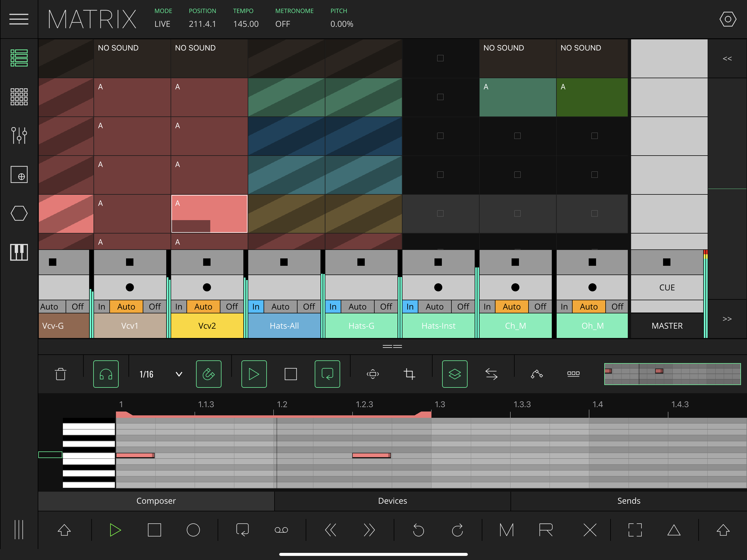The width and height of the screenshot is (747, 560).
Task: Switch to mixer sliders view in sidebar
Action: click(19, 135)
